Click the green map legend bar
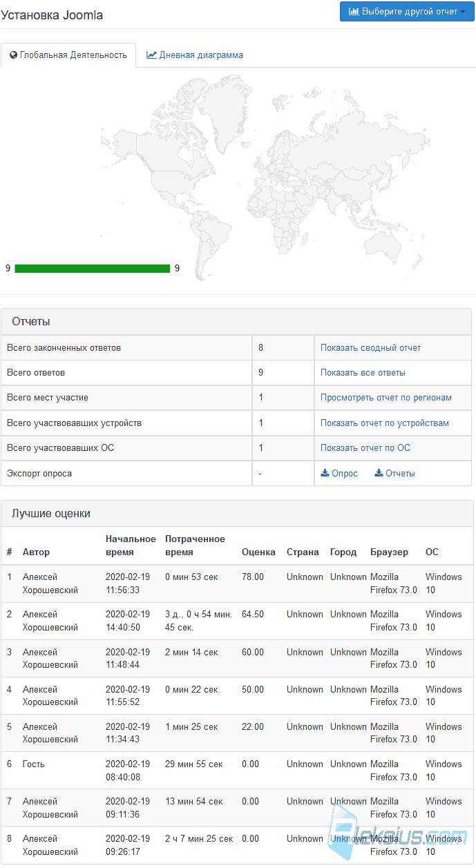 92,269
